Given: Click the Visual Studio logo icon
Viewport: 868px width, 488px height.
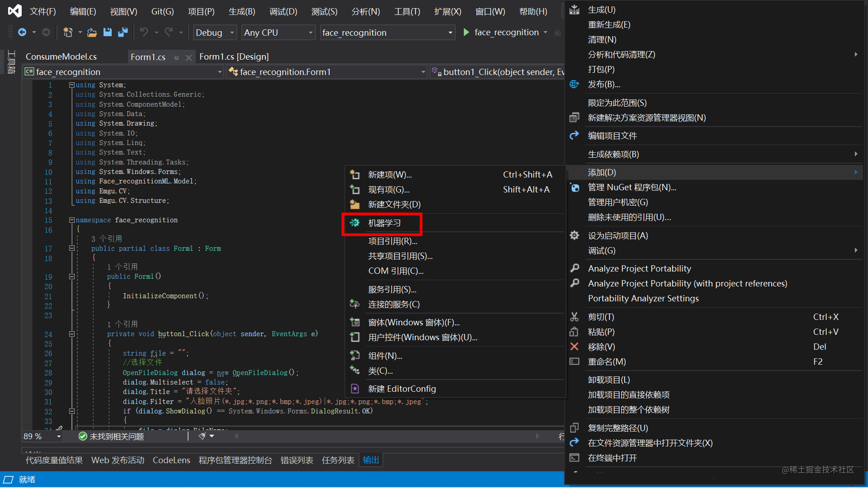Looking at the screenshot, I should click(x=15, y=11).
